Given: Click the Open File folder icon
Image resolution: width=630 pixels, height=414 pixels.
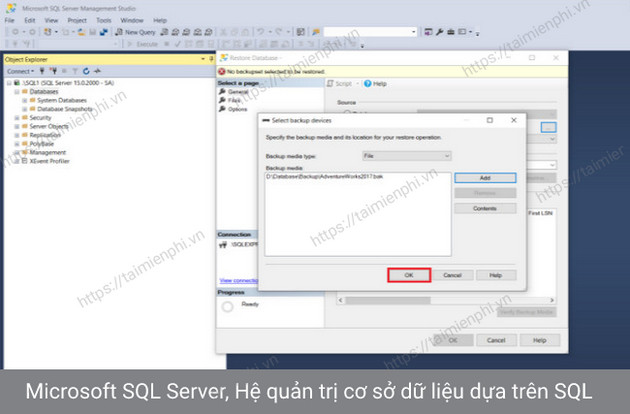Looking at the screenshot, I should (x=82, y=32).
